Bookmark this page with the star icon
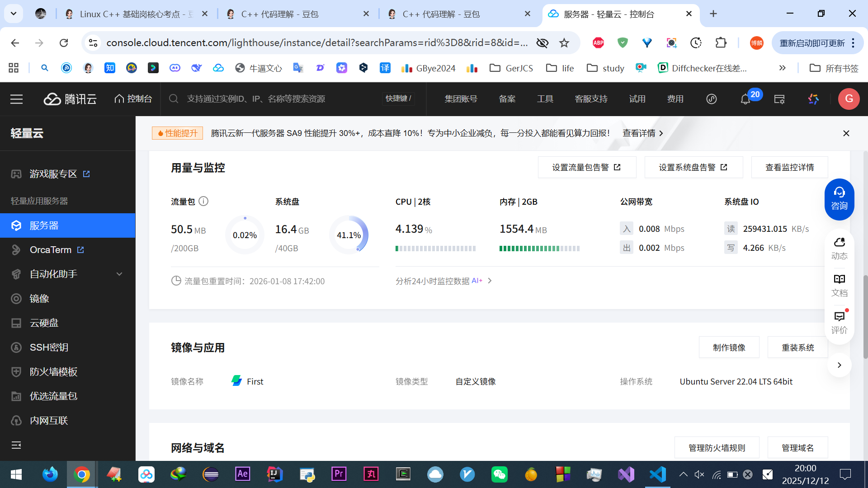868x488 pixels. 564,42
